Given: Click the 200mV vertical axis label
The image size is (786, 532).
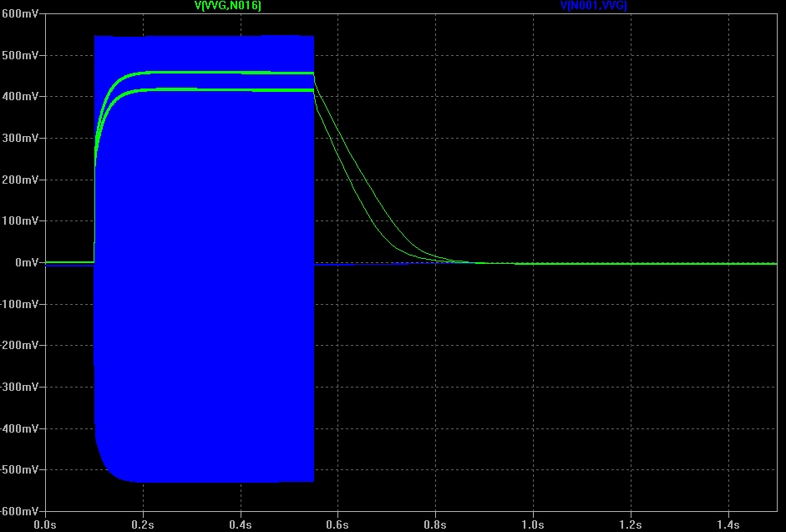Looking at the screenshot, I should (x=22, y=180).
